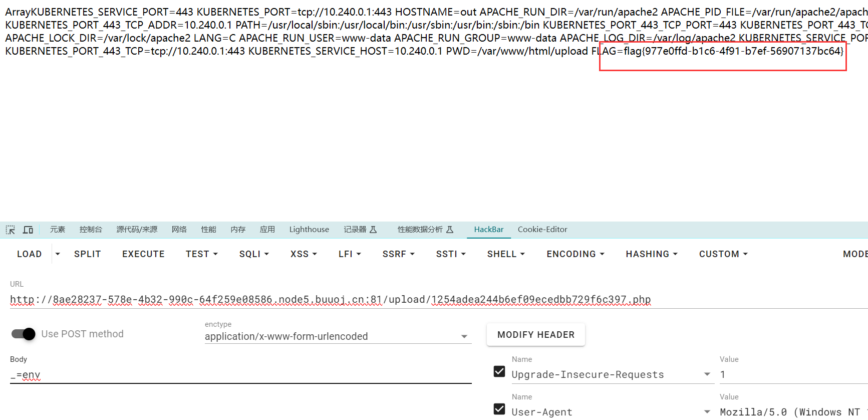Toggle the device toolbar icon
Image resolution: width=868 pixels, height=420 pixels.
(x=28, y=230)
